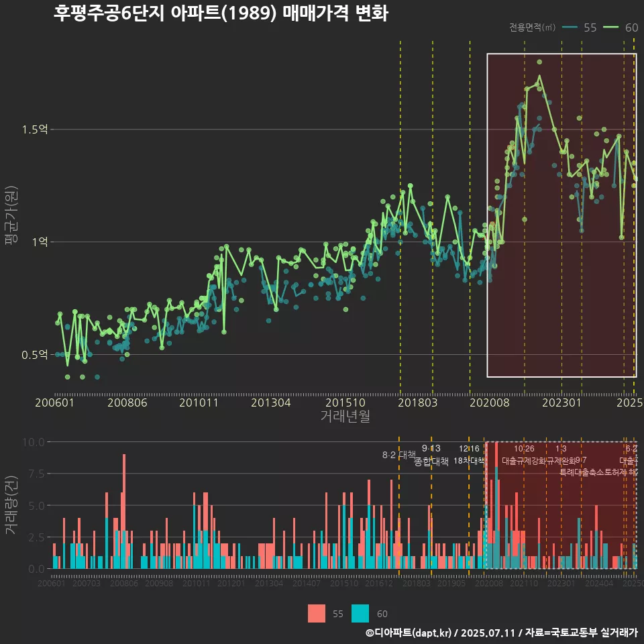
Task: Click the 55 line legend entry at top
Action: (x=579, y=28)
